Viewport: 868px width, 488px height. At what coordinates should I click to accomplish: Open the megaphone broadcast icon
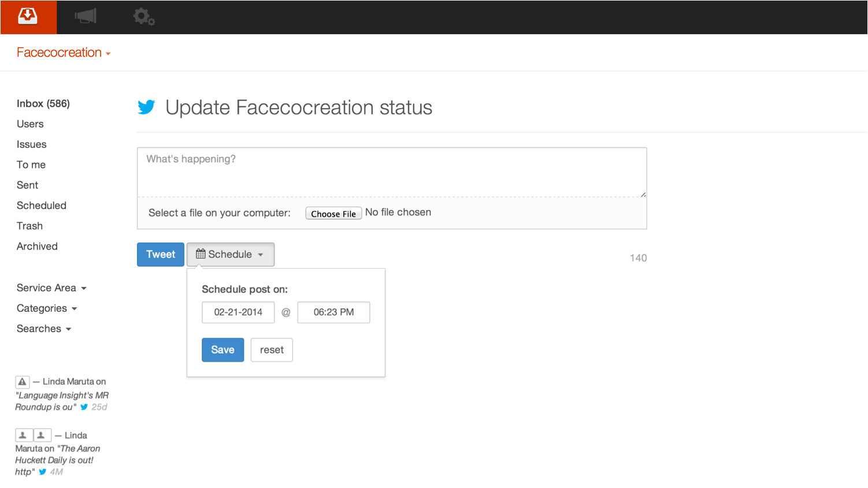86,16
